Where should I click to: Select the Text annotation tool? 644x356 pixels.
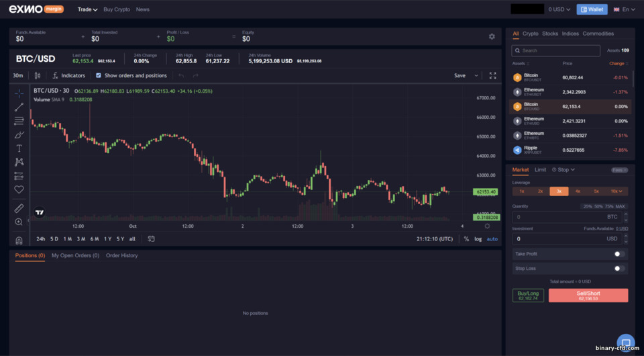[x=19, y=148]
